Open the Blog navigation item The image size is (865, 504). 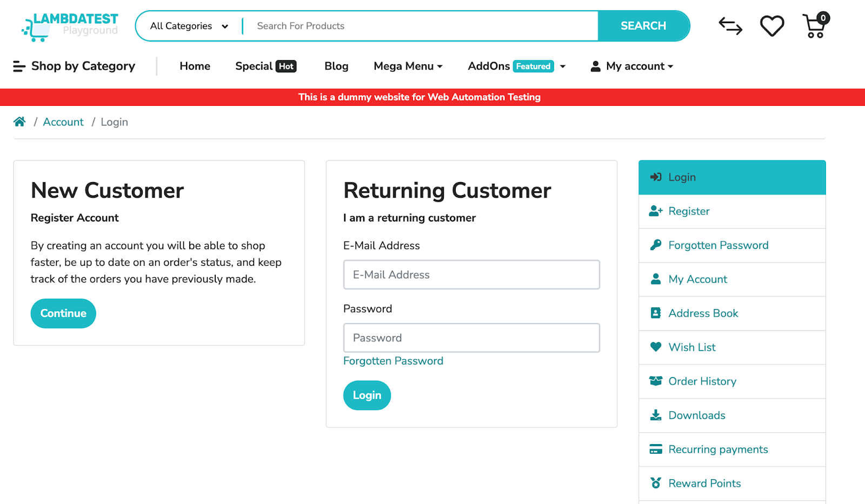(x=336, y=66)
